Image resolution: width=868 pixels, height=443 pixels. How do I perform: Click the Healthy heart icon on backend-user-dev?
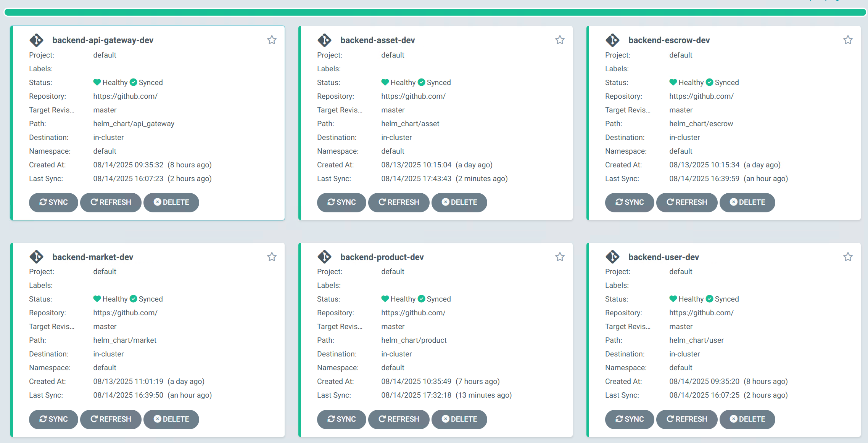pos(673,299)
